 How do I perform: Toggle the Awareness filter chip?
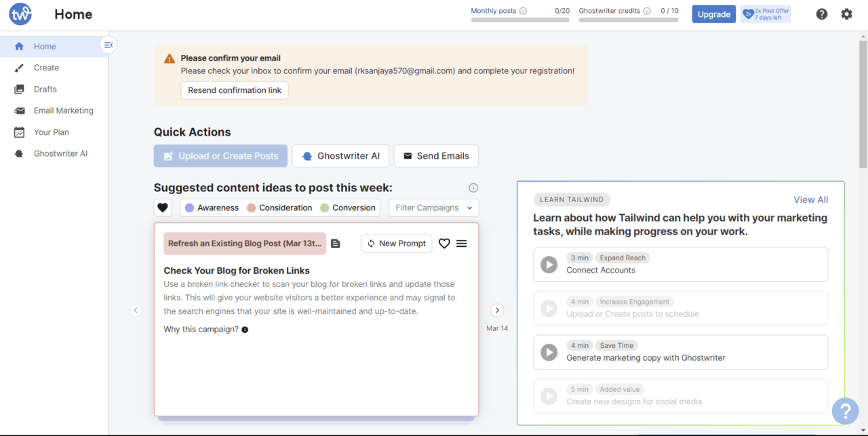[x=212, y=207]
